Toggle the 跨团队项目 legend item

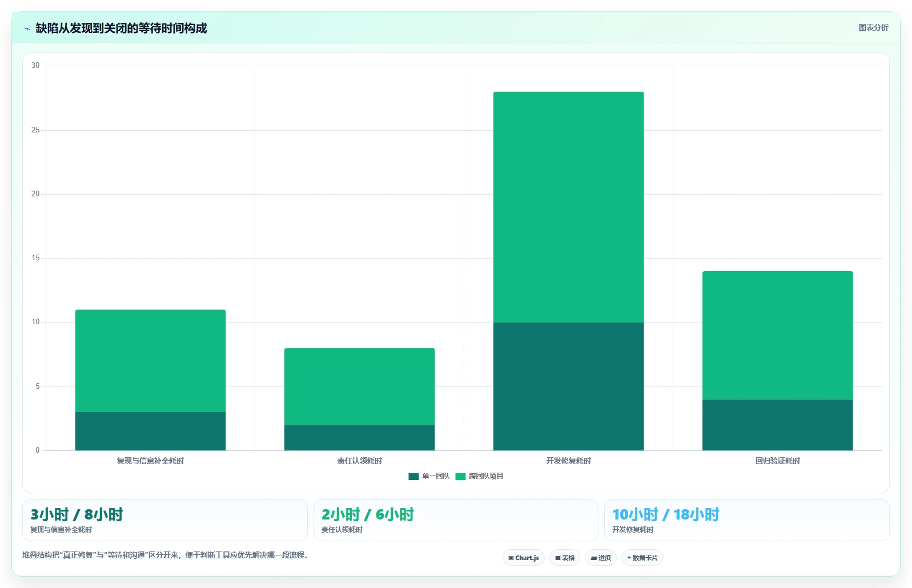[x=479, y=476]
